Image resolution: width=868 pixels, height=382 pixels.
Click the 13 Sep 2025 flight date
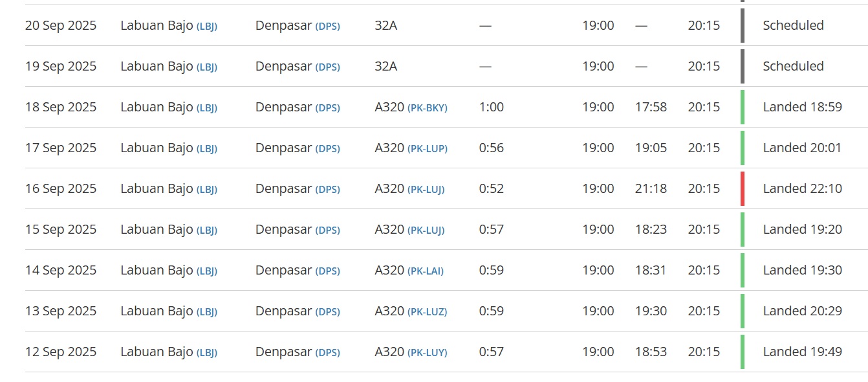[61, 311]
